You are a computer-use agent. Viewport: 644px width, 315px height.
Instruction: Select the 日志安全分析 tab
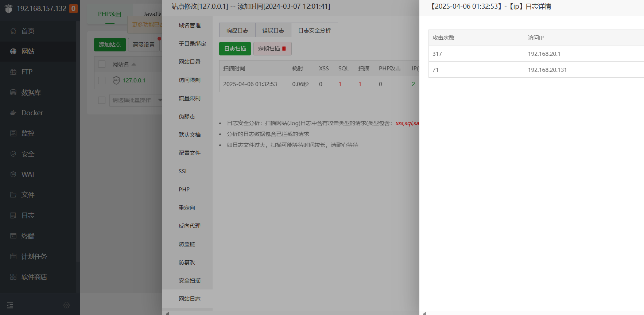[315, 30]
